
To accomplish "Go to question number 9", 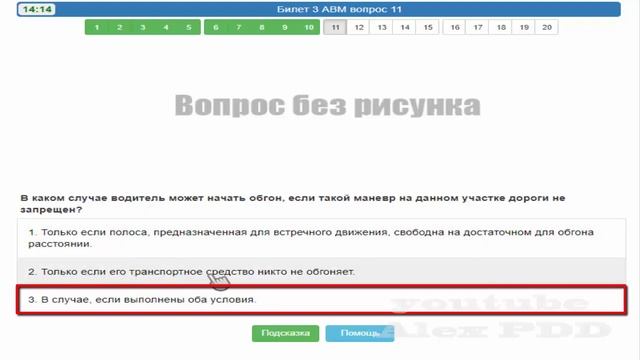I will click(284, 27).
